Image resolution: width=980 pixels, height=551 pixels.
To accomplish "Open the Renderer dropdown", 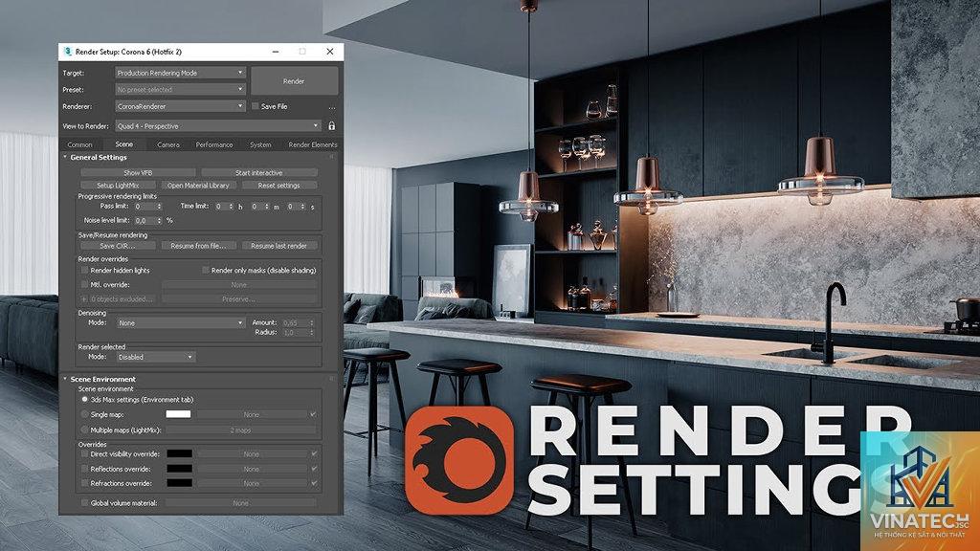I will point(180,107).
